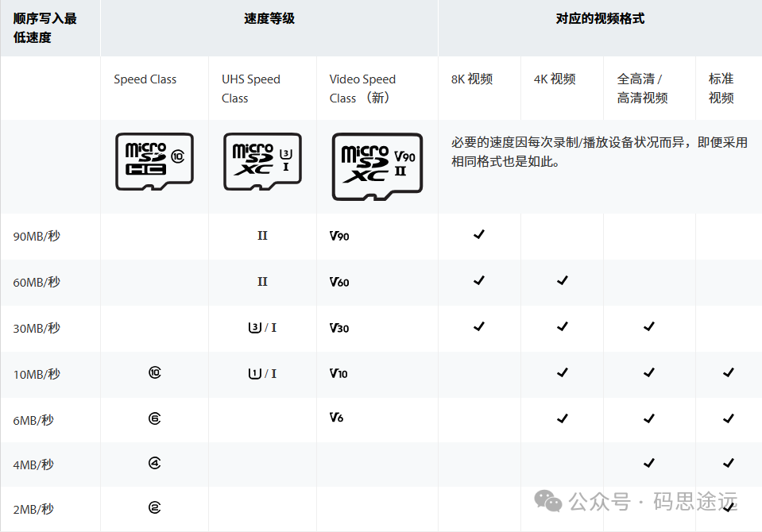Image resolution: width=762 pixels, height=532 pixels.
Task: Toggle the 4K video checkmark for 60MB/秒
Action: (562, 281)
